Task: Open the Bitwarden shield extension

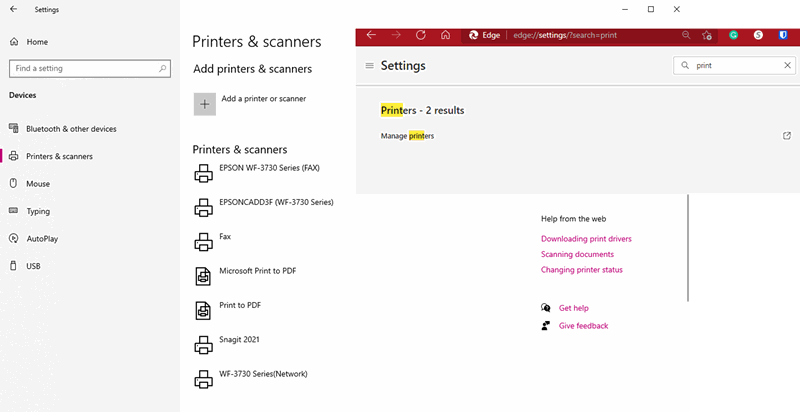Action: 783,35
